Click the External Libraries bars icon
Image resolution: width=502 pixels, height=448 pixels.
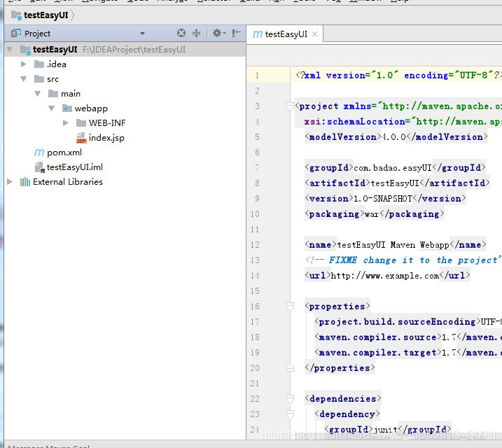click(25, 182)
